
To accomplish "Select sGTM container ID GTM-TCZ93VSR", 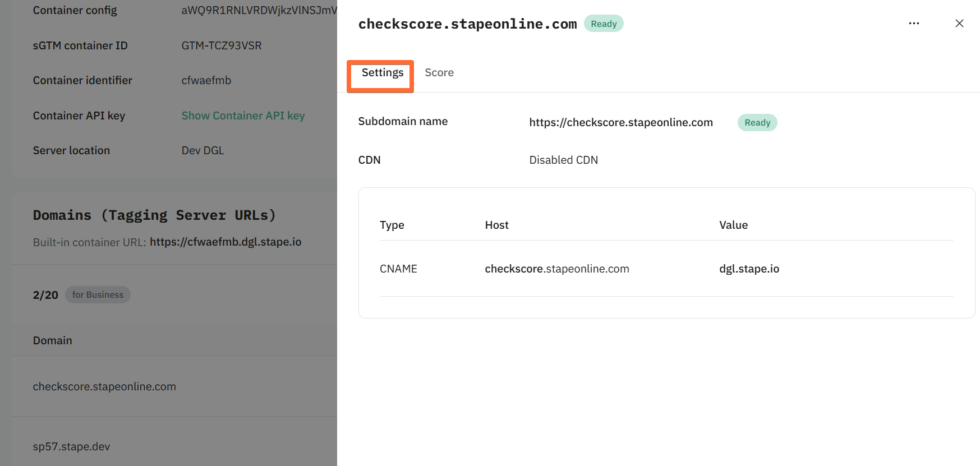I will tap(222, 45).
